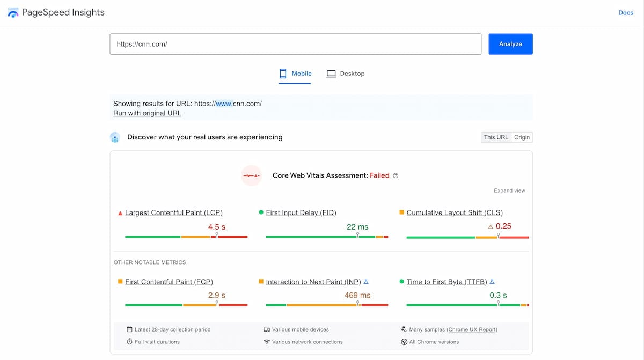This screenshot has width=644, height=360.
Task: Click the URL input field
Action: click(x=295, y=43)
